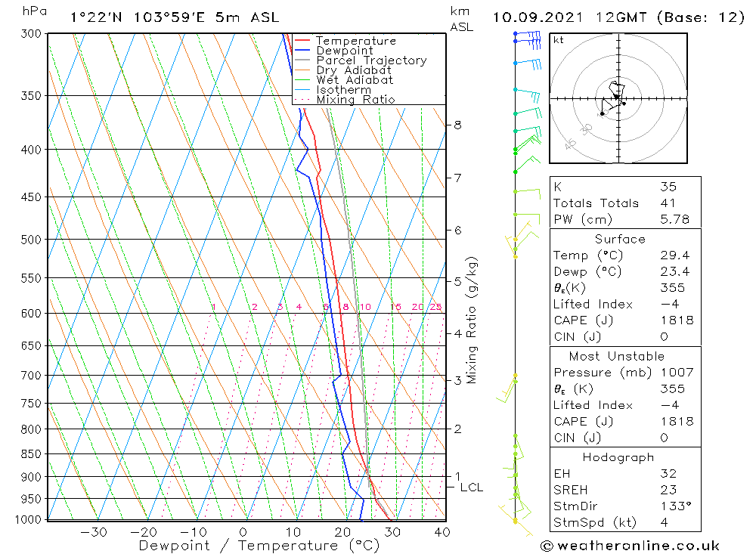Click the Wet Adiabat legend label
The image size is (756, 554).
tap(355, 80)
